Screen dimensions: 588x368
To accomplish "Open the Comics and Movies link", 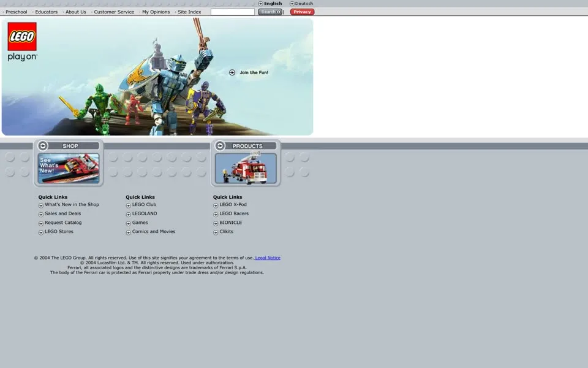I will pyautogui.click(x=154, y=232).
